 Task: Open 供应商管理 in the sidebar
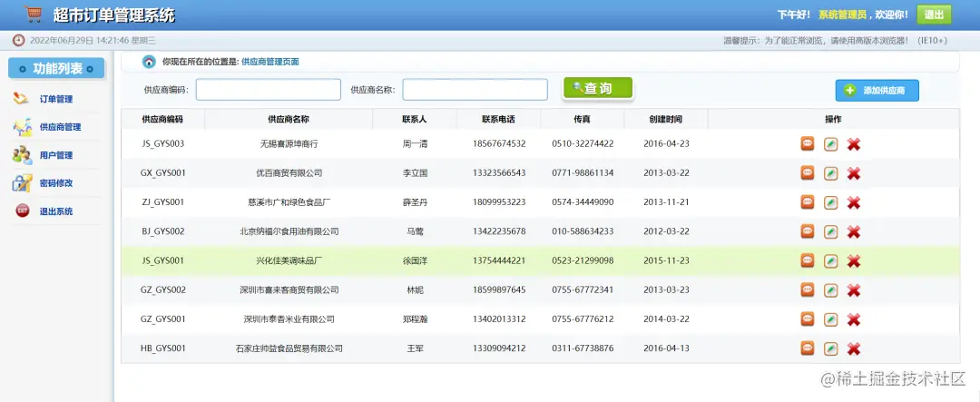click(60, 127)
